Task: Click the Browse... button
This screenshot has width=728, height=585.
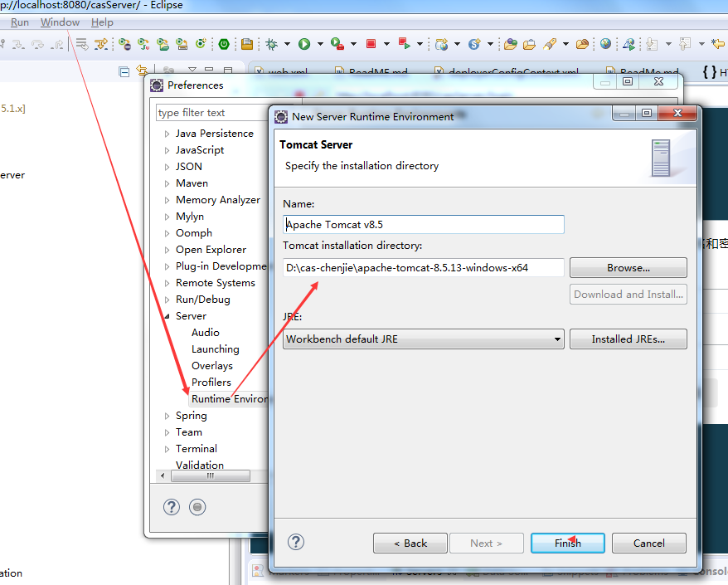Action: pos(629,268)
